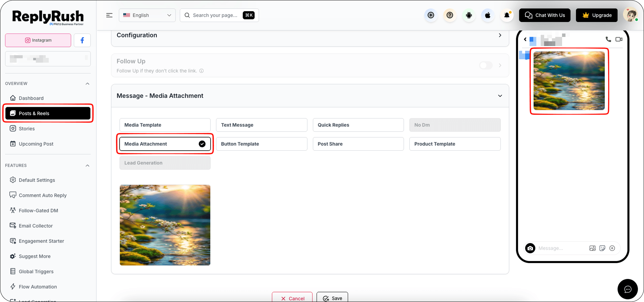
Task: Click the Android app icon
Action: tap(469, 15)
